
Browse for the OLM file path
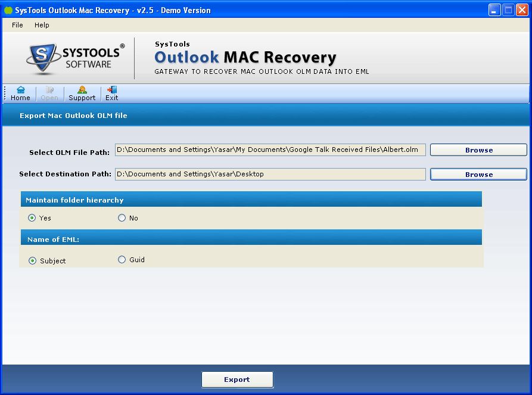click(478, 150)
